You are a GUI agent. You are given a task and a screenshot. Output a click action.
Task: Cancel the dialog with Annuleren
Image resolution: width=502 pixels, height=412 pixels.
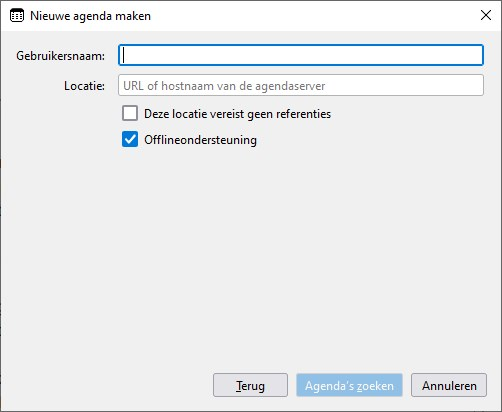pyautogui.click(x=449, y=385)
